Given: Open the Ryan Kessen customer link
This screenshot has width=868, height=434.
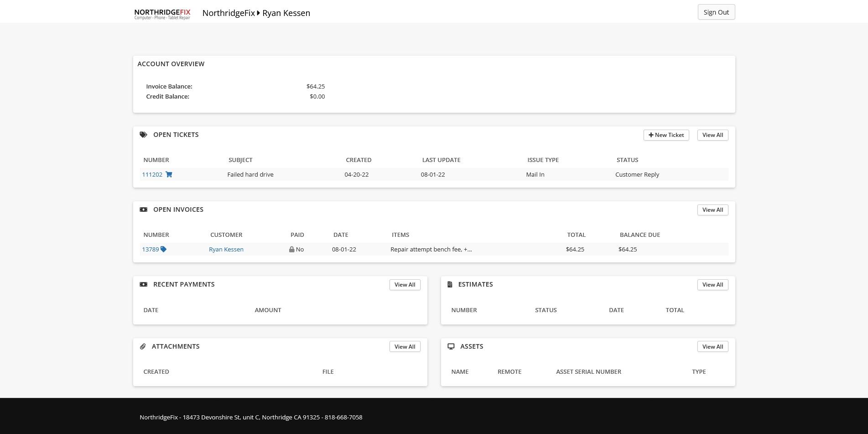Looking at the screenshot, I should (x=226, y=249).
